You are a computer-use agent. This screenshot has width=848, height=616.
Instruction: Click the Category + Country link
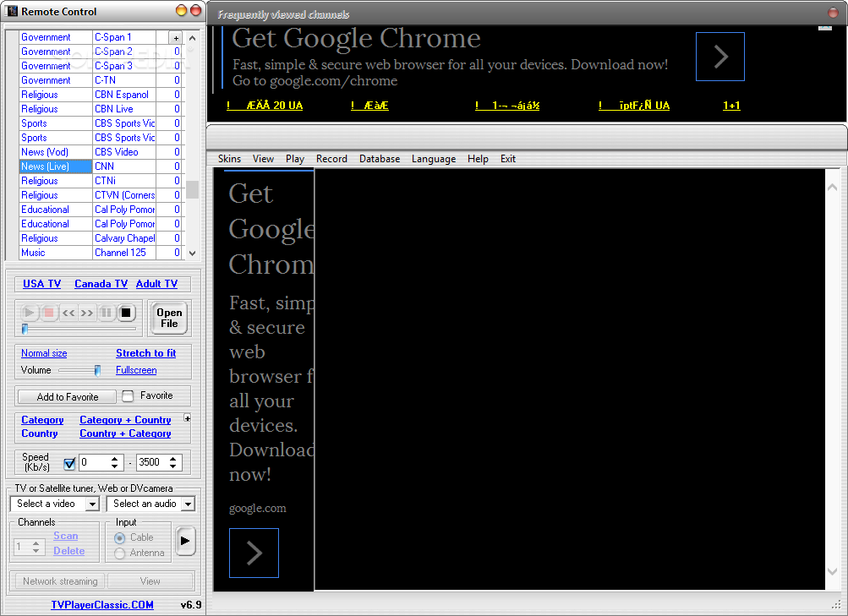[125, 420]
